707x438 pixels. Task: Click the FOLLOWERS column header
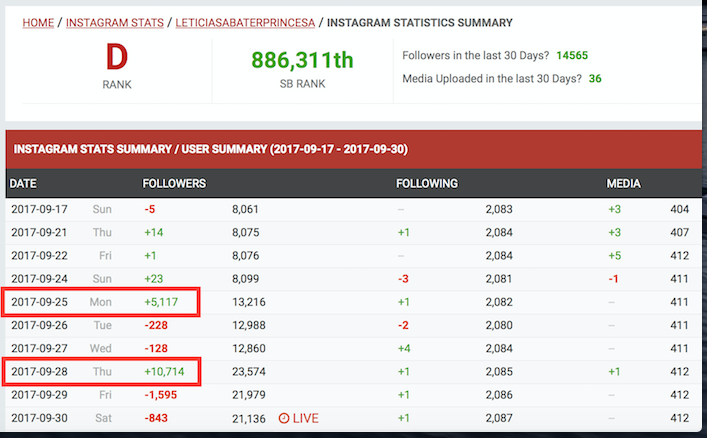pos(174,184)
